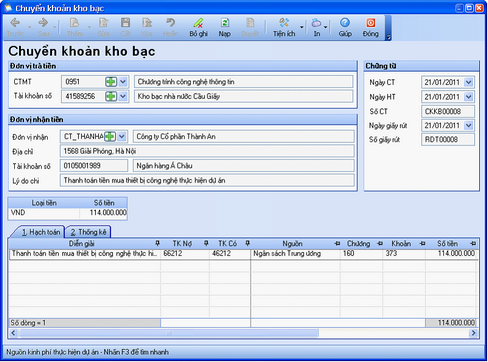Screen dimensions: 488x362
Task: Click the Bỏ ghi toolbar icon
Action: [198, 23]
